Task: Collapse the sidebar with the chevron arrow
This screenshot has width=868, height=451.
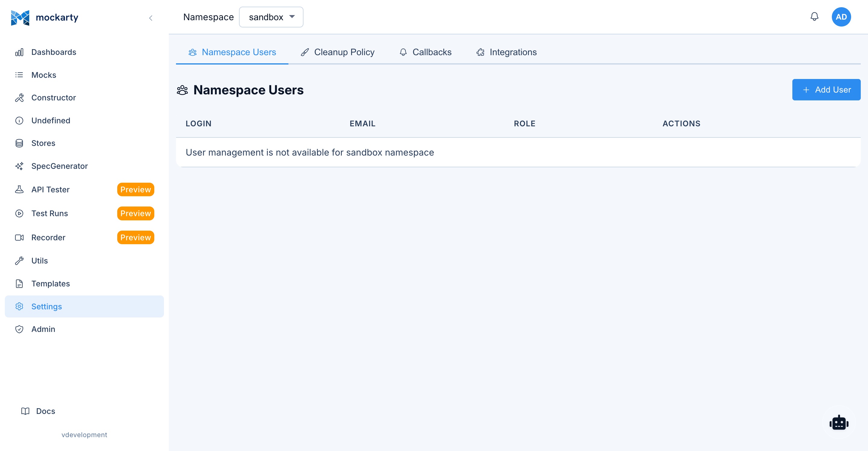Action: click(151, 18)
